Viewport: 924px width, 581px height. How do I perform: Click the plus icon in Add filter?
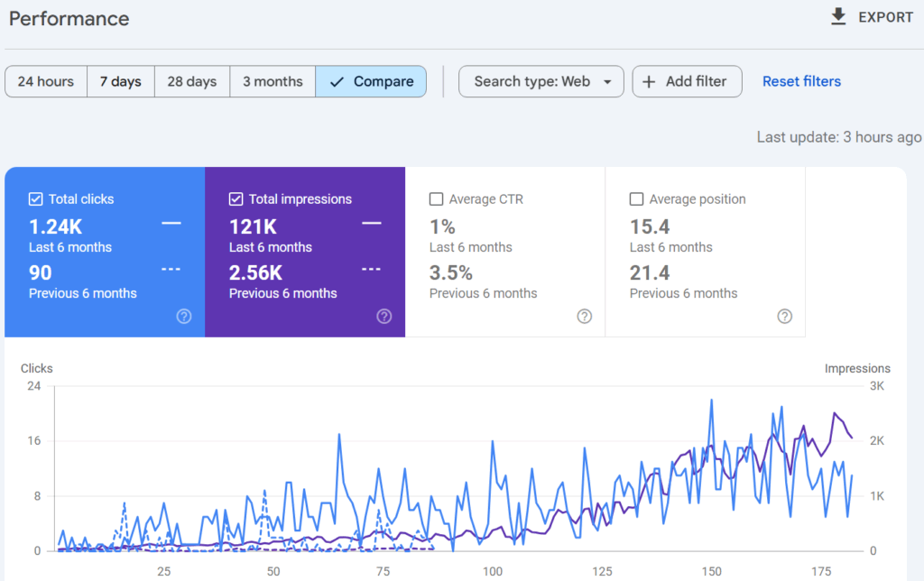[649, 82]
